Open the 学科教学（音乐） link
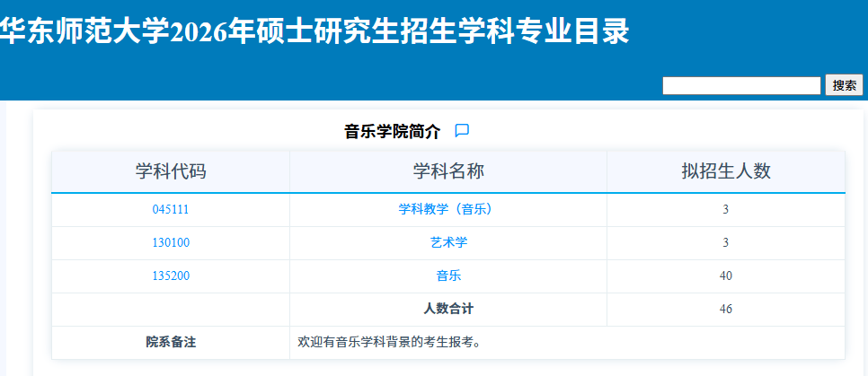The image size is (868, 376). (x=446, y=210)
